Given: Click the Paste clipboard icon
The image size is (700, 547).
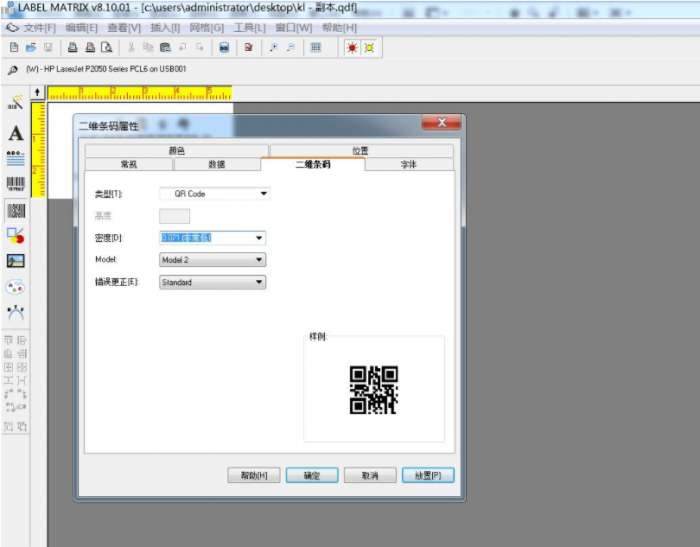Looking at the screenshot, I should coord(165,47).
